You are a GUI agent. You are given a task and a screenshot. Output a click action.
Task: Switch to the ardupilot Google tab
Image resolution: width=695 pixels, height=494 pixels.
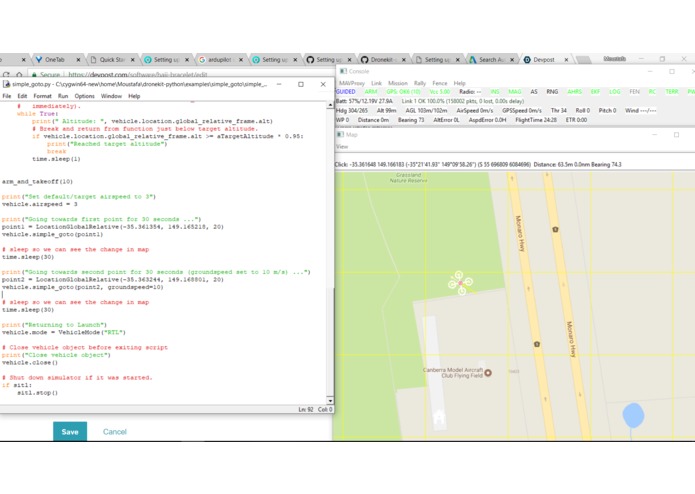pos(219,60)
